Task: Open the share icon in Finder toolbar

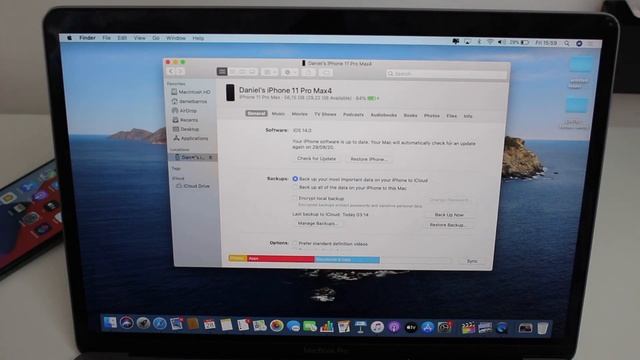Action: tap(309, 72)
